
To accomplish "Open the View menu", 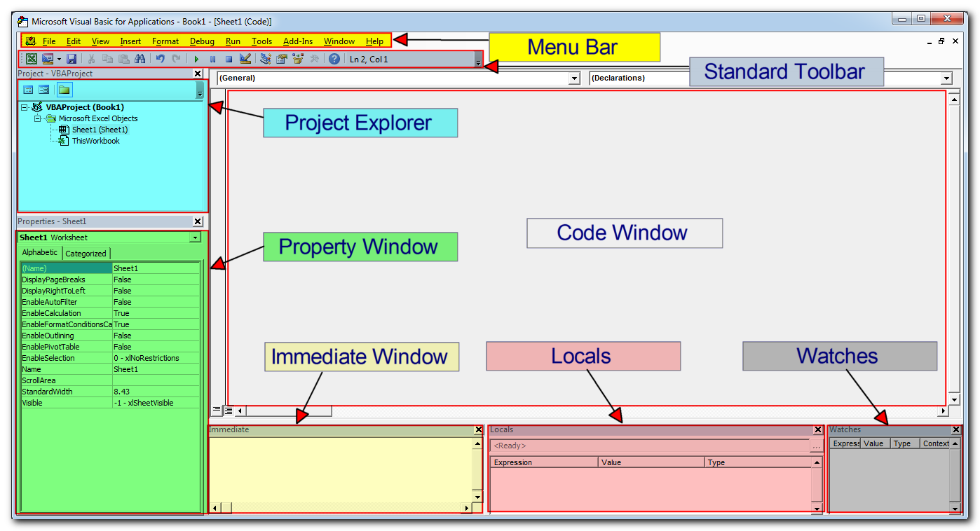I will [100, 41].
